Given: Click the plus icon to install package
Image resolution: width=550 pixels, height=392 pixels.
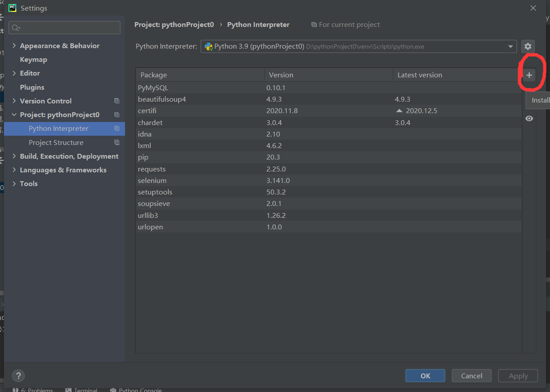Looking at the screenshot, I should coord(529,75).
